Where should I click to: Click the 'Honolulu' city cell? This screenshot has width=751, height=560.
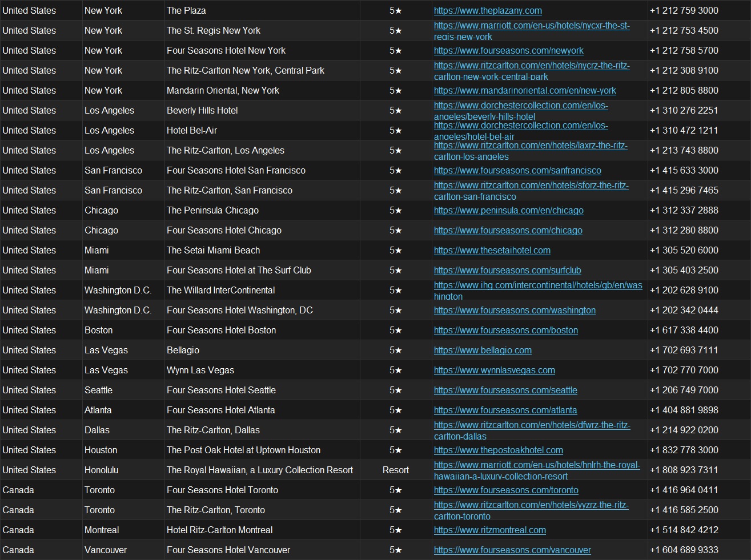pos(123,470)
